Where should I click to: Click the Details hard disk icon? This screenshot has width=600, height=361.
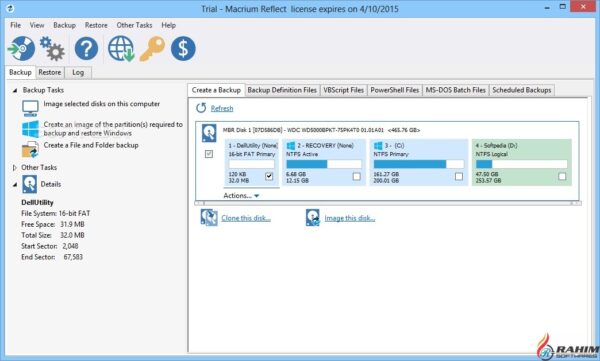pyautogui.click(x=29, y=184)
